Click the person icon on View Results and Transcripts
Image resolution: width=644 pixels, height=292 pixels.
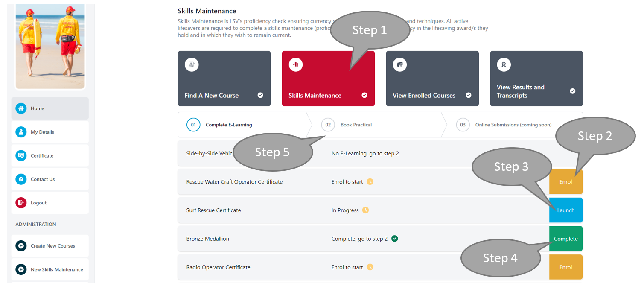pos(504,64)
